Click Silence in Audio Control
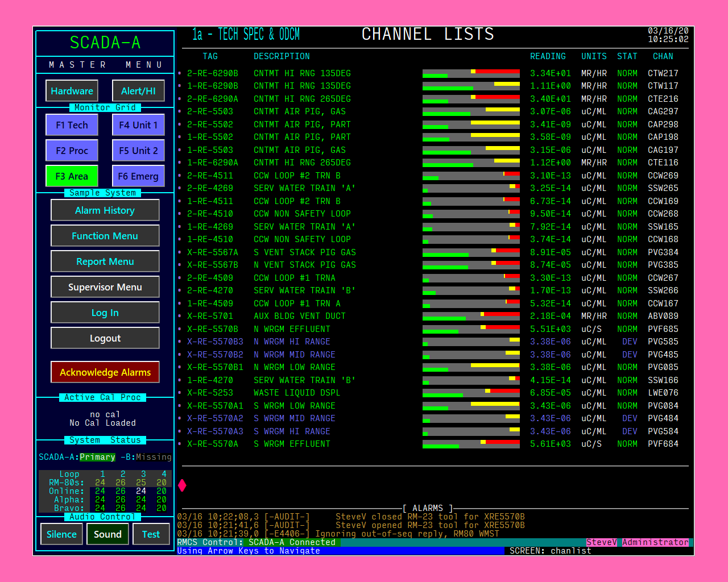728x582 pixels. coord(61,534)
